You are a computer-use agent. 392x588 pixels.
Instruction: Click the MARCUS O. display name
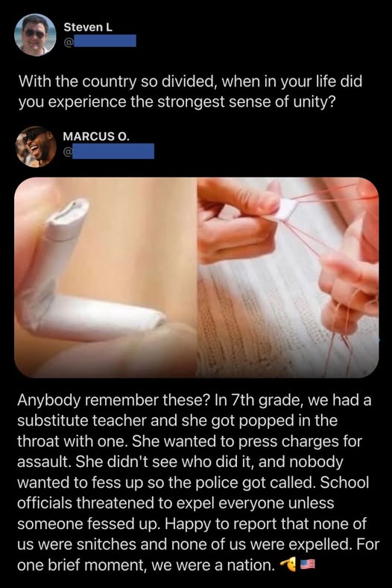96,137
